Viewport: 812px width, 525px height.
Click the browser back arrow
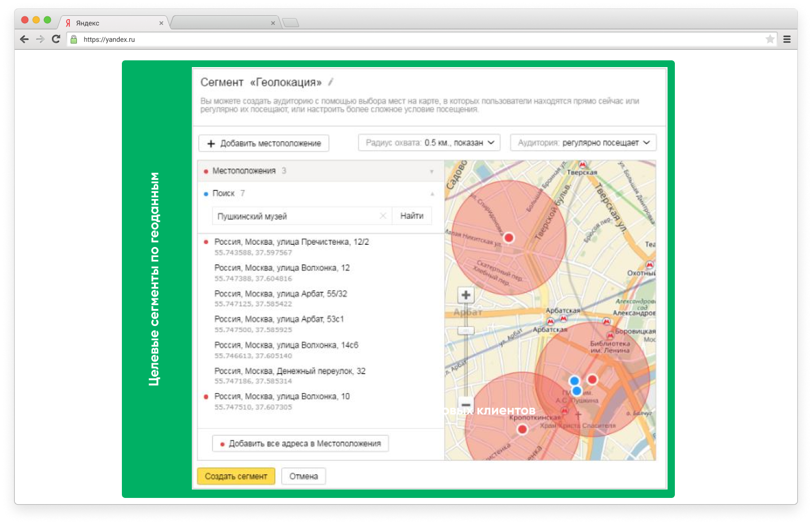point(24,39)
